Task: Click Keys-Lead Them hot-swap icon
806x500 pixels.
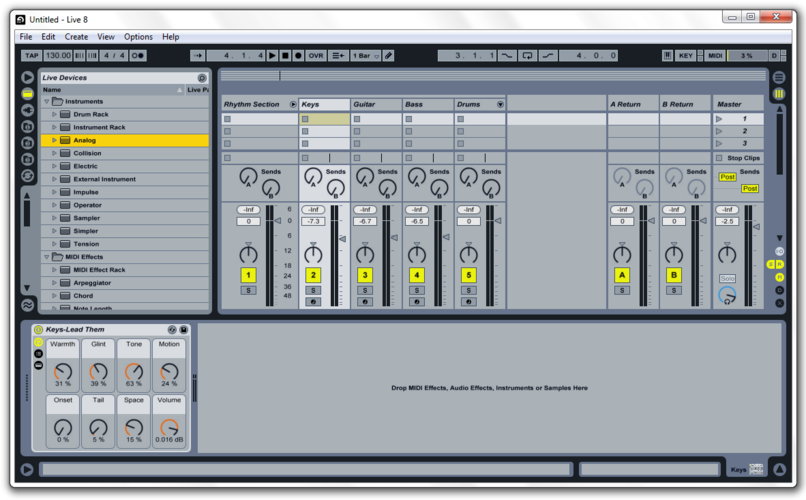Action: 172,329
